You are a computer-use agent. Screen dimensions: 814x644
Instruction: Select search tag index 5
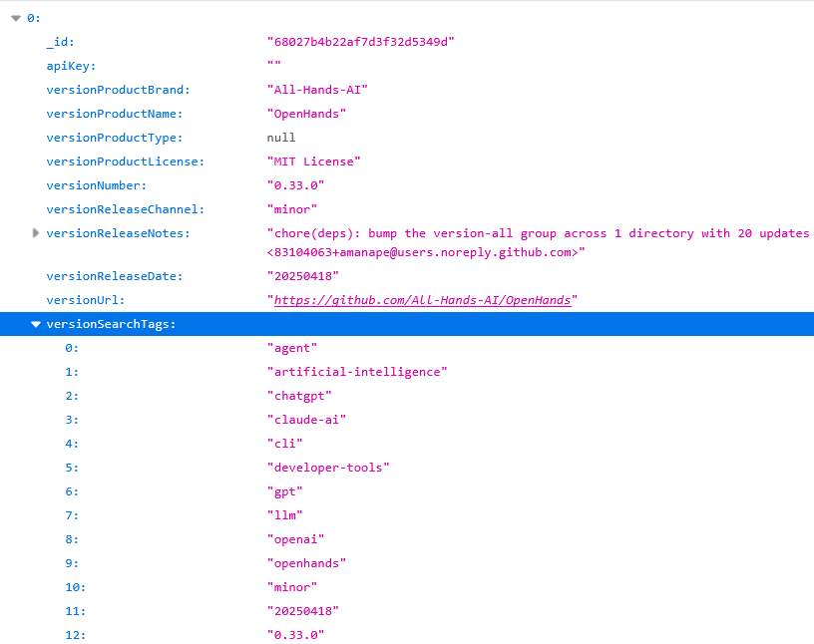72,468
